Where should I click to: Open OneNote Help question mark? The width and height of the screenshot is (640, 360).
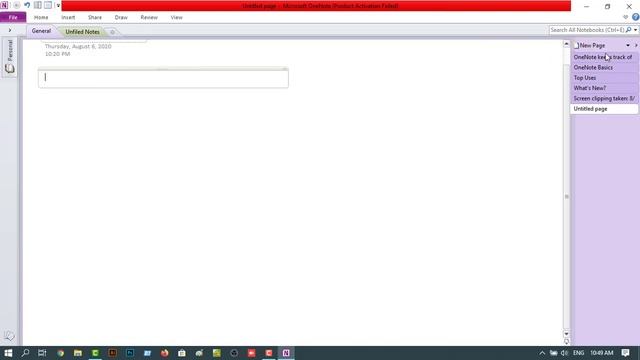tap(636, 17)
